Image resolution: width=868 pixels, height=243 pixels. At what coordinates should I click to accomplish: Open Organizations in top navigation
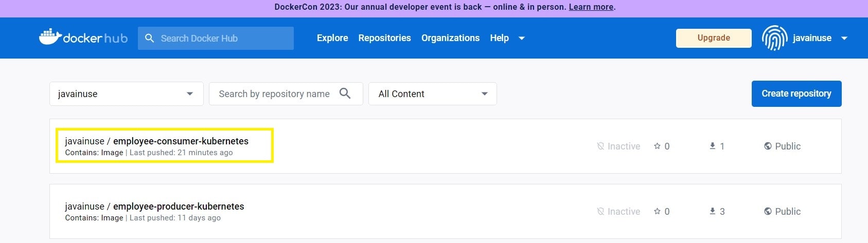coord(450,38)
